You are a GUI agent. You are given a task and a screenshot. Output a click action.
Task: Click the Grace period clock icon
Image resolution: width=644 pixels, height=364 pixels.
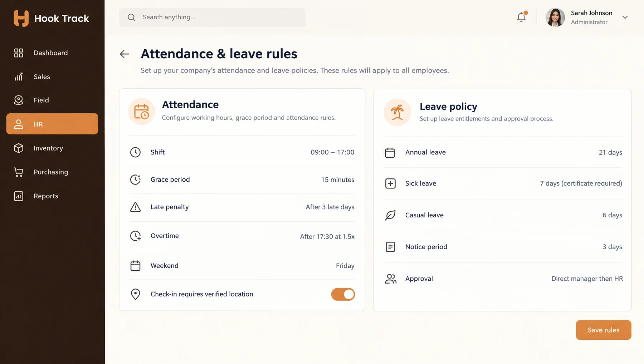point(135,179)
